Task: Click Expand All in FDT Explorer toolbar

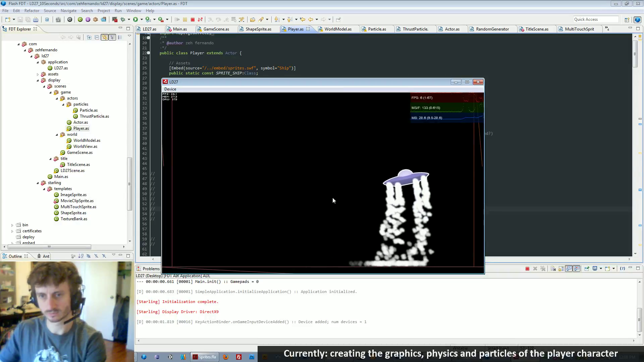Action: [x=89, y=37]
